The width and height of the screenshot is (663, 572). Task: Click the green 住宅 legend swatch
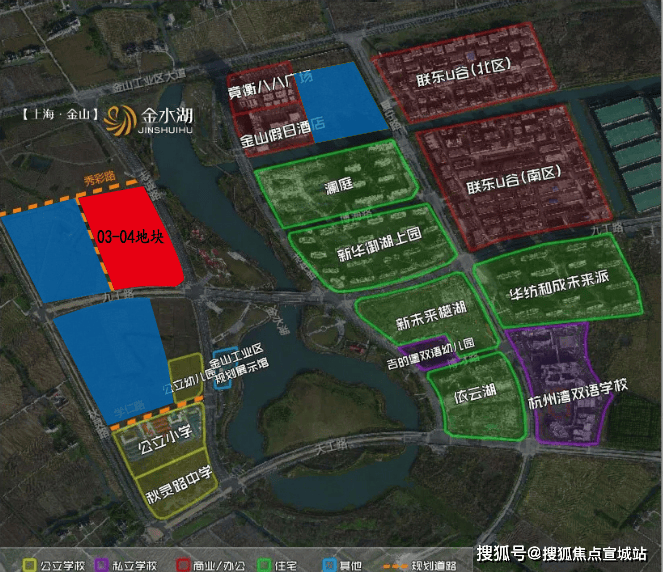[264, 565]
